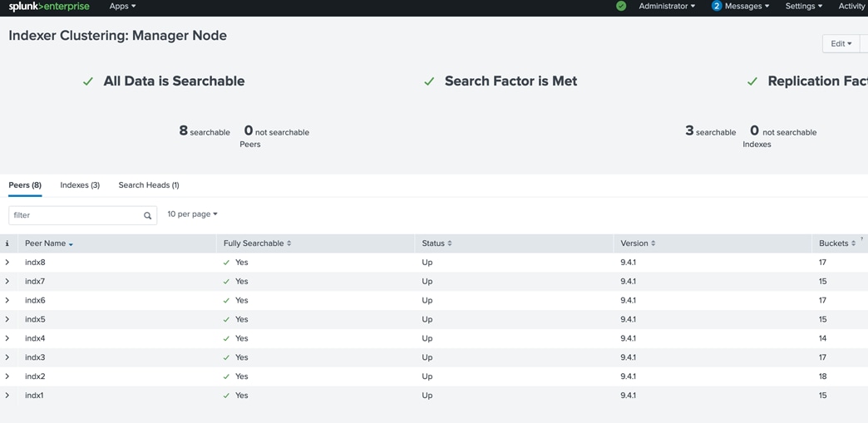Expand the indx7 row details
The height and width of the screenshot is (423, 868).
click(7, 281)
